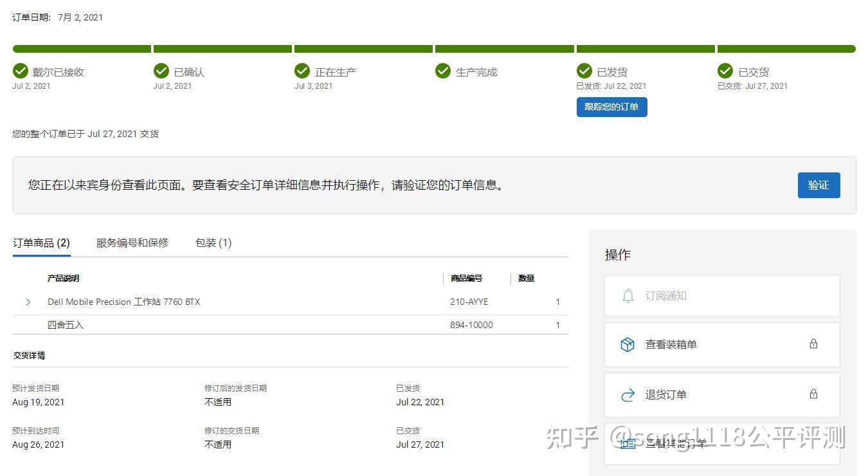Image resolution: width=868 pixels, height=476 pixels.
Task: Click the 戴尔已接收 progress bar segment
Action: pyautogui.click(x=82, y=49)
